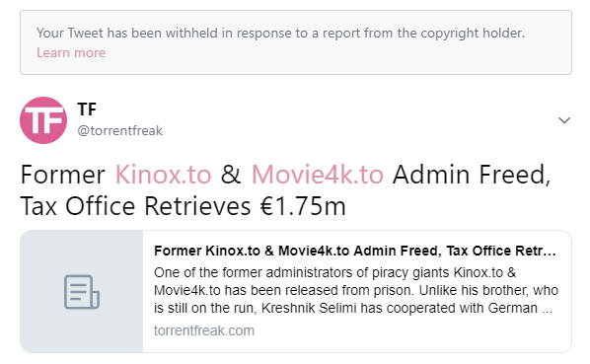Click 'Admin Freed,' text in the tweet
Viewport: 590px width, 364px height.
(x=472, y=175)
